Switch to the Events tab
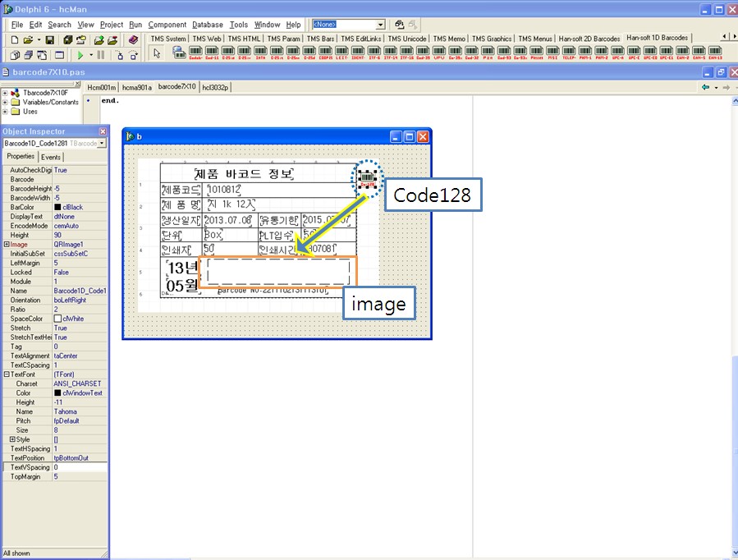The width and height of the screenshot is (738, 560). coord(51,157)
